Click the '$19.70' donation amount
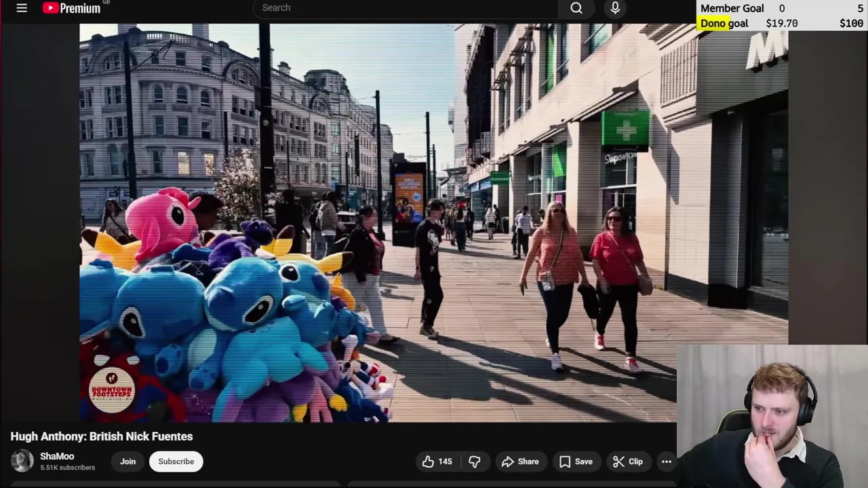The image size is (868, 488). point(782,23)
